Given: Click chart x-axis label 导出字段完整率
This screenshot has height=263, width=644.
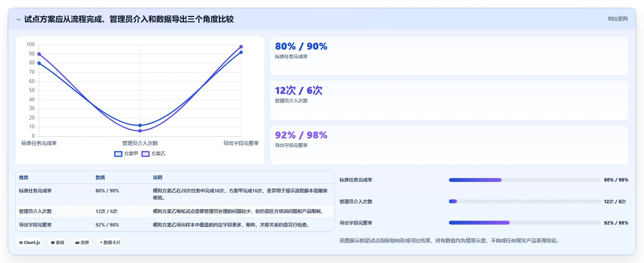Looking at the screenshot, I should [241, 143].
